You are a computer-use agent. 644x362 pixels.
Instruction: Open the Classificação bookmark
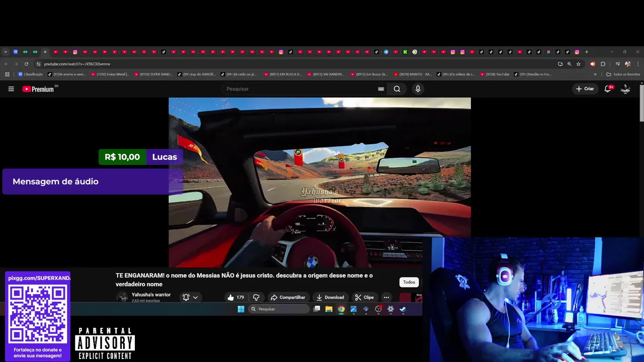[x=31, y=74]
